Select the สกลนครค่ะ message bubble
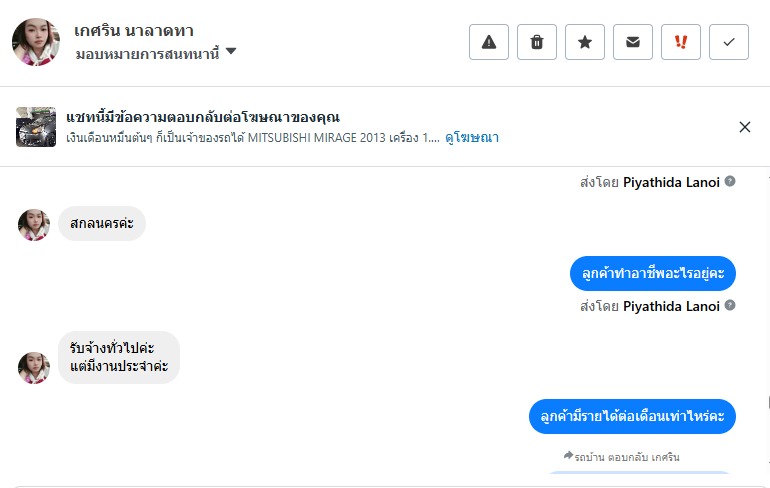770x488 pixels. [102, 223]
